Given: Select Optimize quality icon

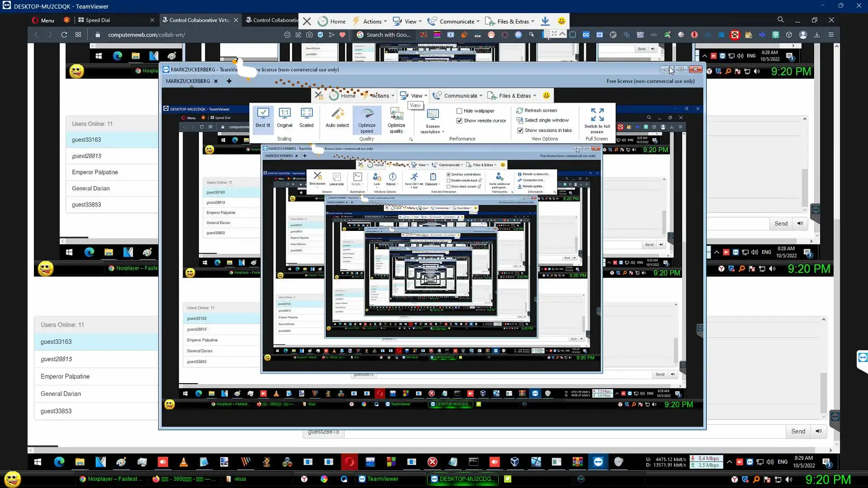Looking at the screenshot, I should (396, 114).
